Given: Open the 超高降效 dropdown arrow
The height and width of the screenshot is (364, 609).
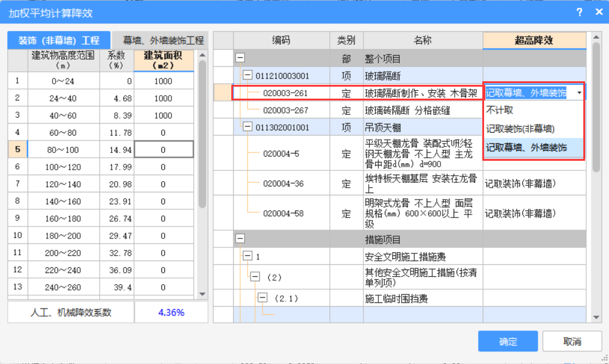Looking at the screenshot, I should pyautogui.click(x=579, y=93).
